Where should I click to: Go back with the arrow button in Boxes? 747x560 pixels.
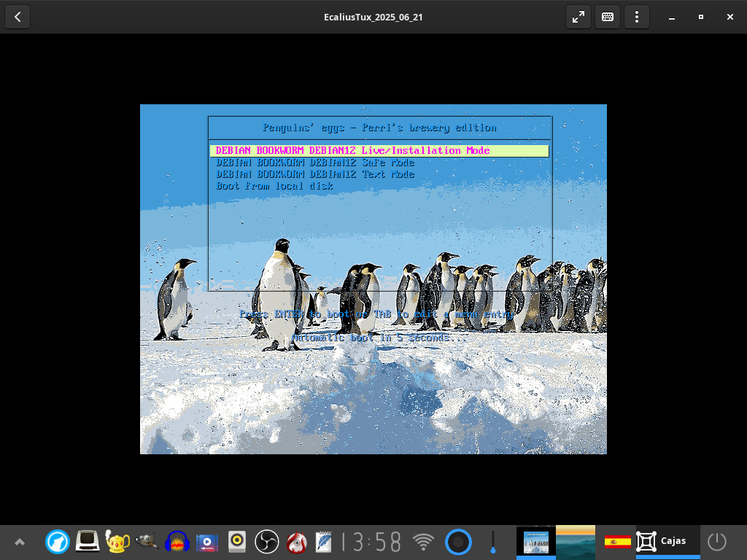(x=18, y=17)
